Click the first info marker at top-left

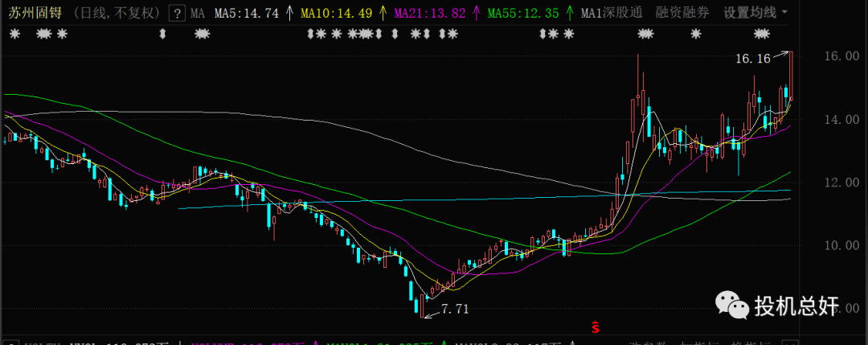tap(15, 34)
